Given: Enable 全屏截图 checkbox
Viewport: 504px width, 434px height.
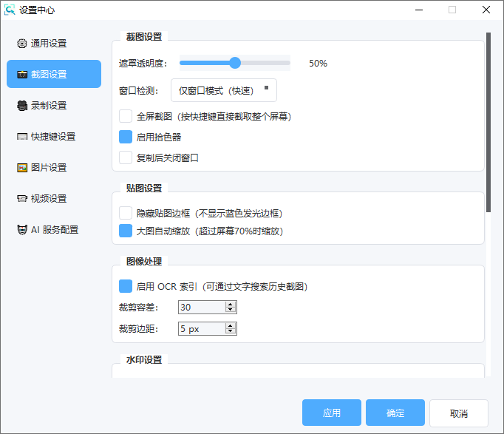Looking at the screenshot, I should pyautogui.click(x=126, y=116).
